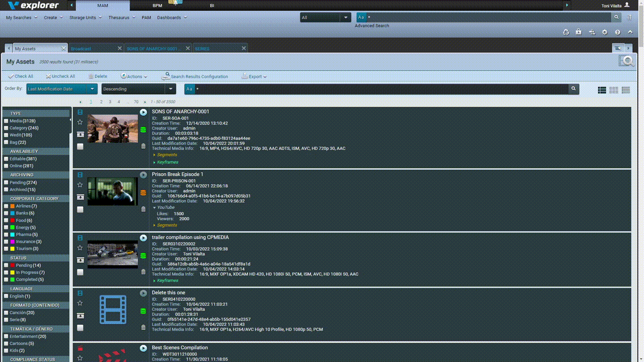644x362 pixels.
Task: Play the Prison Break Episode 1 asset
Action: click(143, 175)
